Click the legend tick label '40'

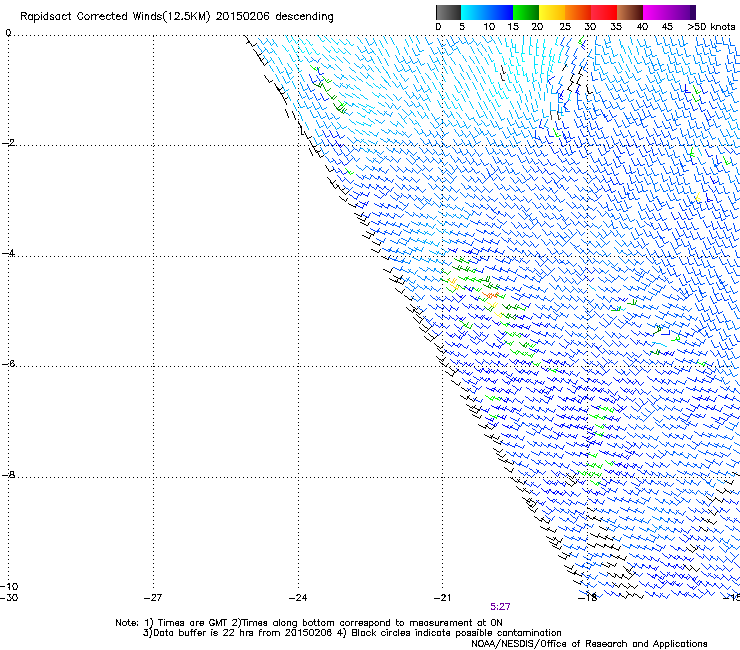pos(642,27)
